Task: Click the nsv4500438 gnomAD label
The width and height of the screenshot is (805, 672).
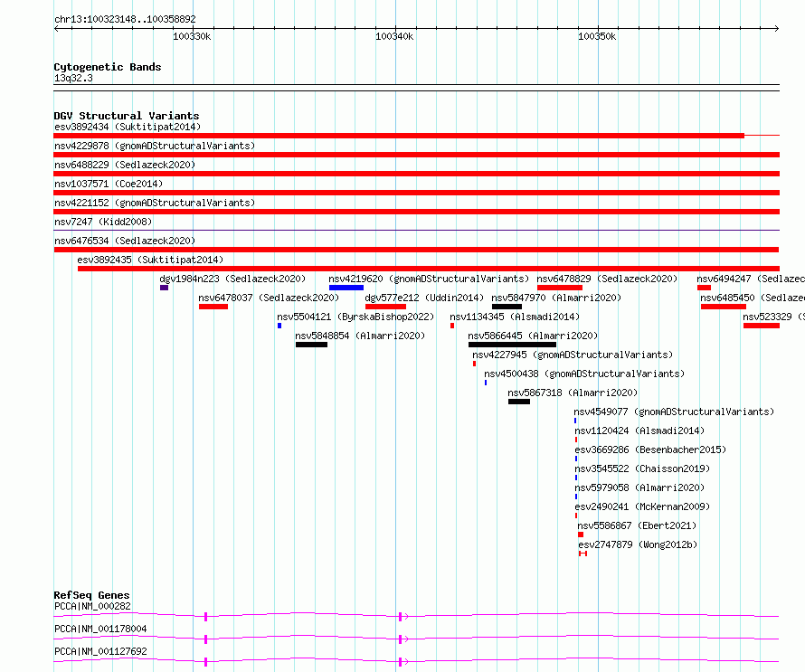Action: [x=584, y=374]
